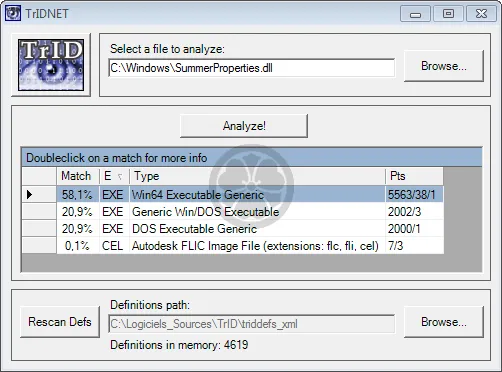502x372 pixels.
Task: Click the TrIDNET title bar app icon
Action: (x=13, y=13)
